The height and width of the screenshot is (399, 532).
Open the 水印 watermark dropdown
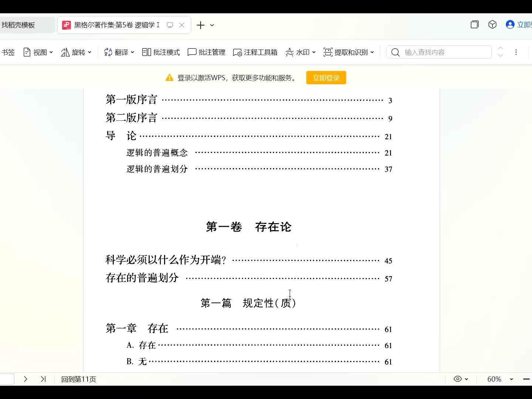(x=300, y=52)
